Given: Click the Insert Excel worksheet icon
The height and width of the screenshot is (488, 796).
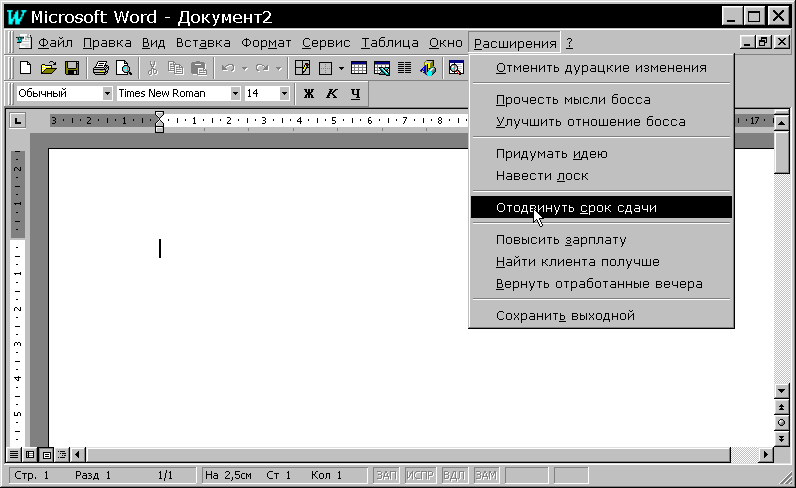Looking at the screenshot, I should tap(382, 68).
